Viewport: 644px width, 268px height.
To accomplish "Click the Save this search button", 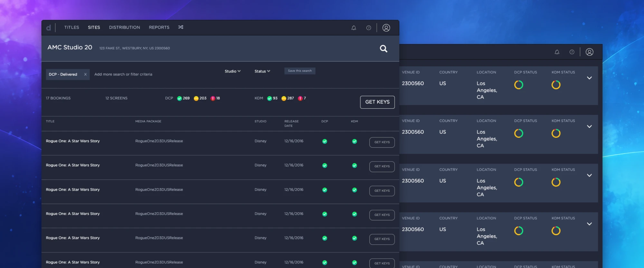I will [300, 71].
